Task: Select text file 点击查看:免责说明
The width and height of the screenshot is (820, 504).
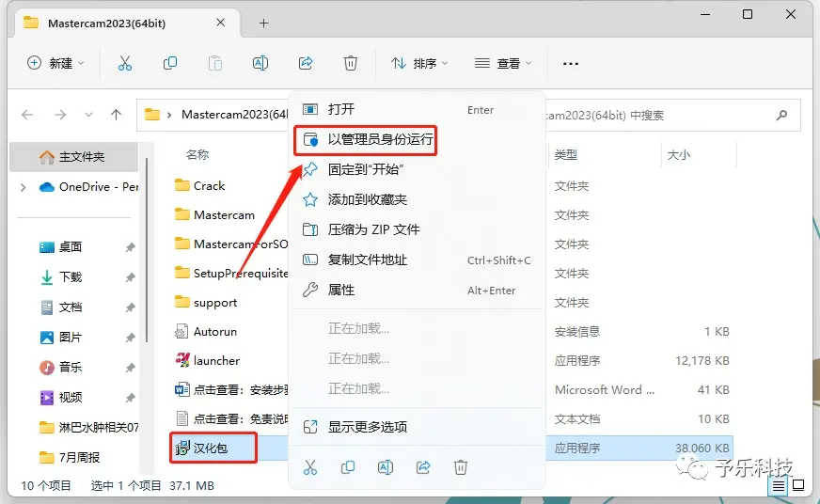Action: [x=230, y=419]
